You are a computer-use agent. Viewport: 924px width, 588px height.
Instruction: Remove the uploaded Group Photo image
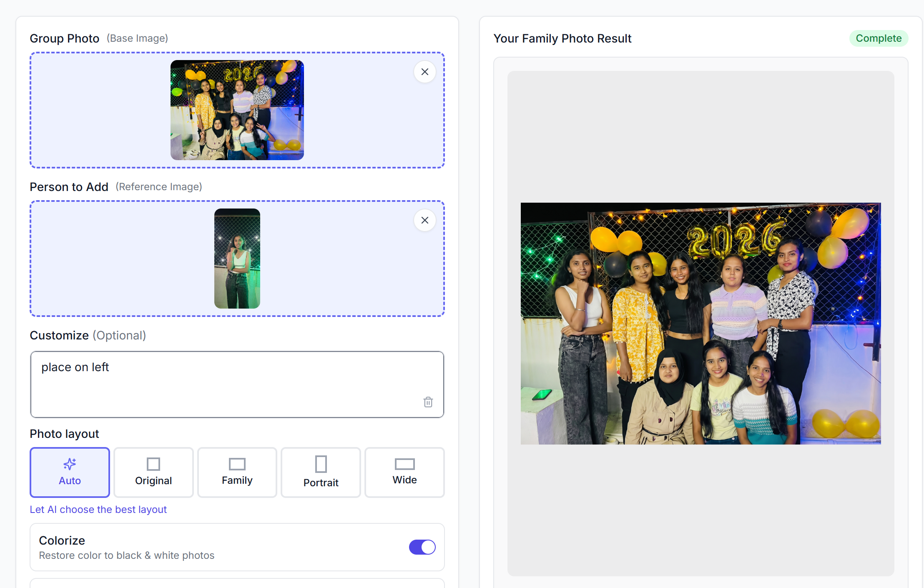click(x=424, y=72)
